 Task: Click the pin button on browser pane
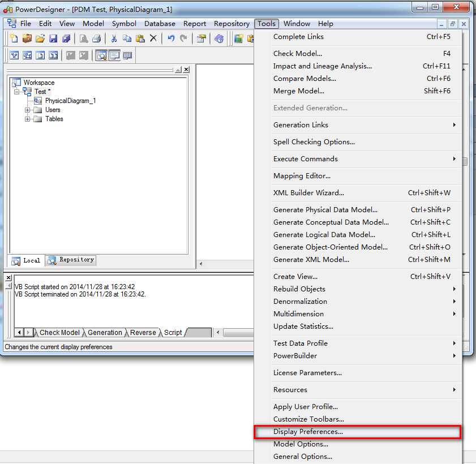(x=178, y=70)
